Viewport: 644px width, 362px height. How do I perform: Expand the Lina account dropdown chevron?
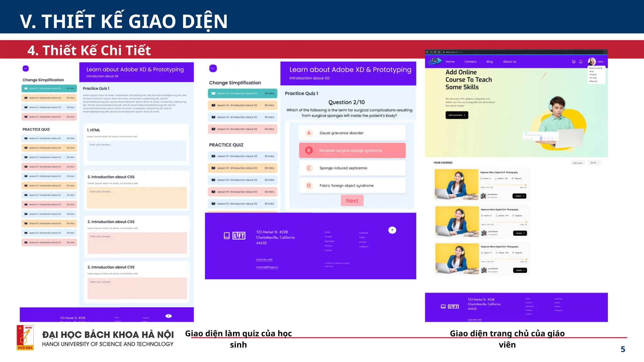pos(604,62)
